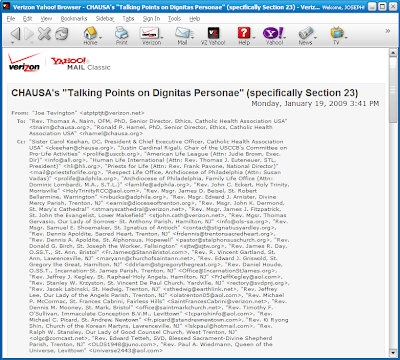The height and width of the screenshot is (360, 400).
Task: Click the page scrollbar up arrow
Action: coord(393,53)
